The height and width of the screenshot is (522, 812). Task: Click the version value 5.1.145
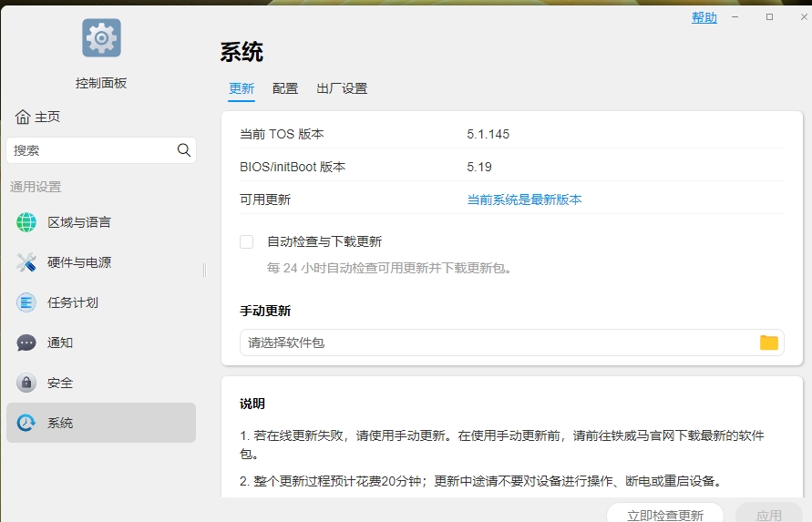(x=488, y=134)
